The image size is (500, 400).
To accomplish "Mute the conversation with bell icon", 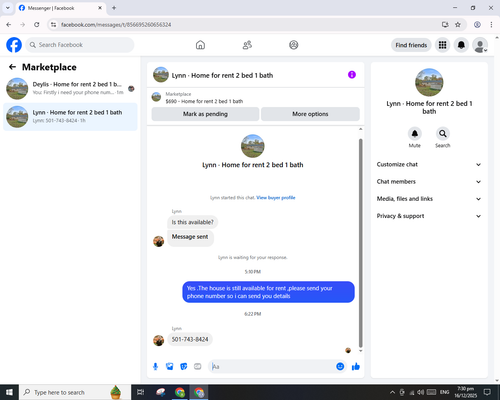I will (x=415, y=134).
